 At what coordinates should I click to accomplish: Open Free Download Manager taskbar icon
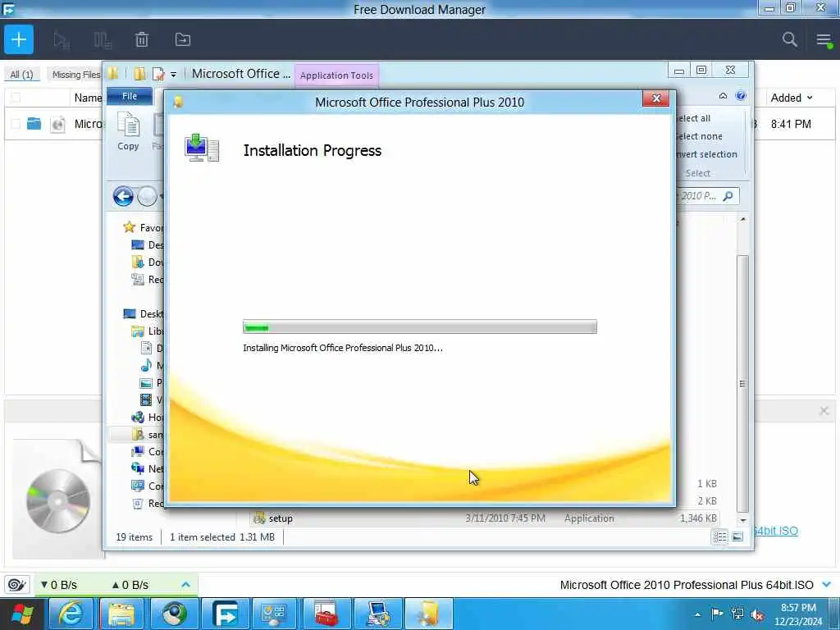pos(225,614)
